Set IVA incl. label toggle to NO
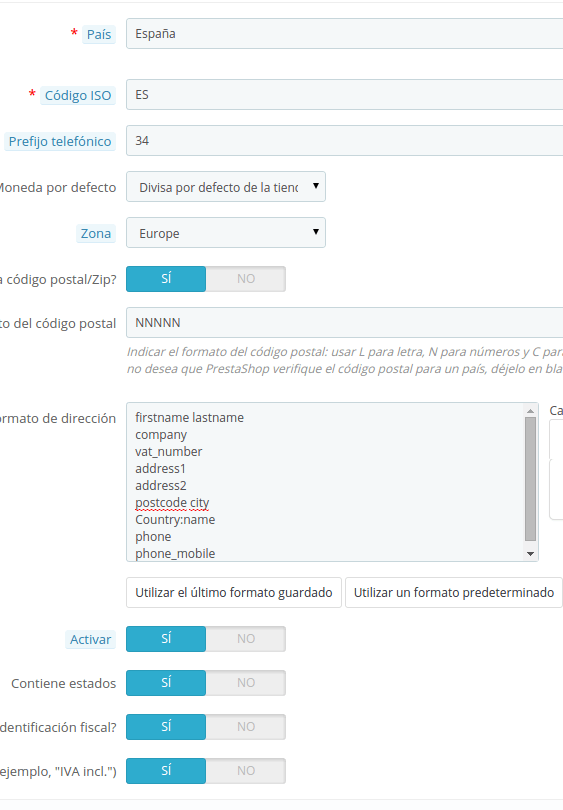The width and height of the screenshot is (563, 810). 246,771
